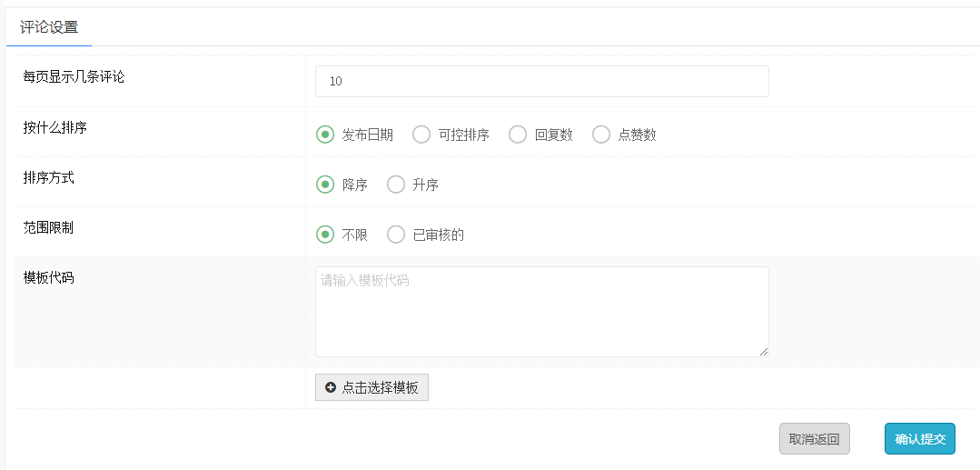Click the 范围限制 row label
This screenshot has height=470, width=980.
click(48, 227)
